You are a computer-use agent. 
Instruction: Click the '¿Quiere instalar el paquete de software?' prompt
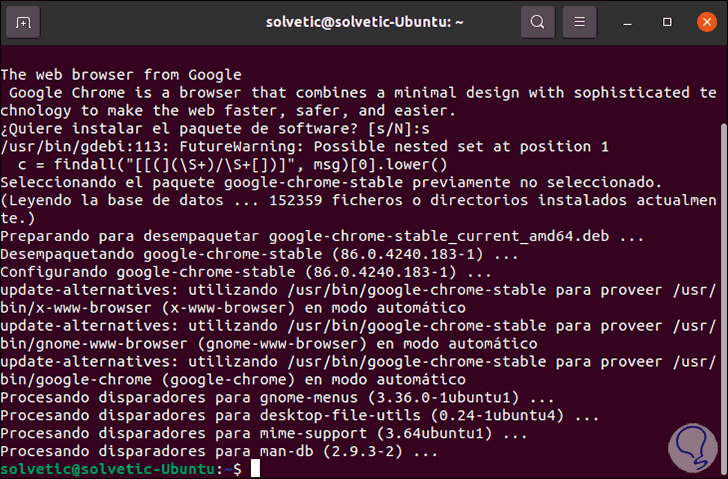215,128
